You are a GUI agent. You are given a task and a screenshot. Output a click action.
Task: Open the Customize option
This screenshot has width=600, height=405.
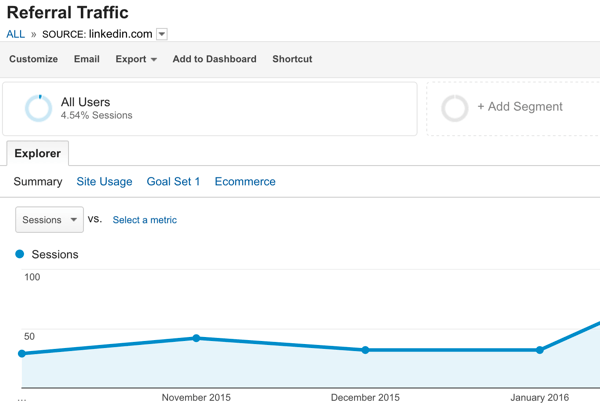[x=33, y=59]
